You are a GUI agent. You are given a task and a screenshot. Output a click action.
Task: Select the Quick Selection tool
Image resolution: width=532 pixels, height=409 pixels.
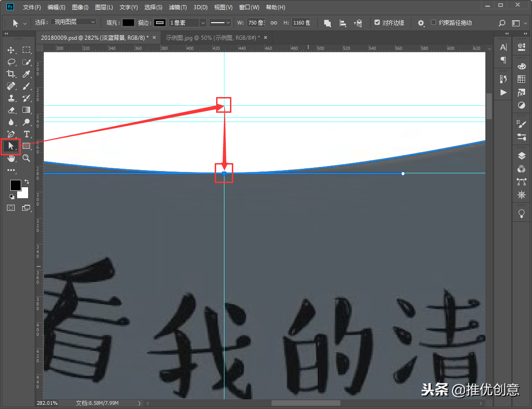(26, 62)
